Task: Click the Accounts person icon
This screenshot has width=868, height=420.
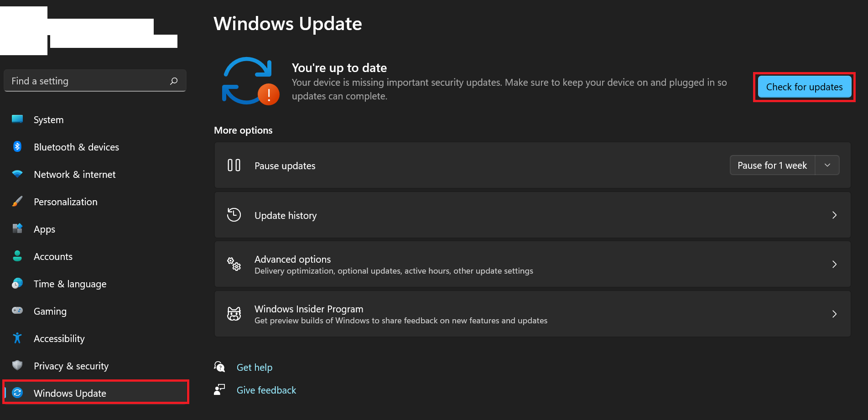Action: (x=17, y=256)
